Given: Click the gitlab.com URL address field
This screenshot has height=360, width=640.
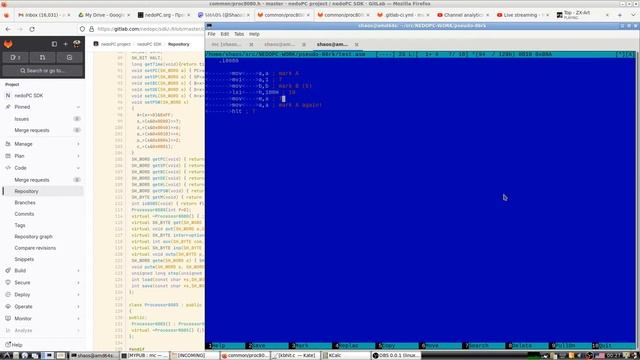Looking at the screenshot, I should click(x=149, y=29).
